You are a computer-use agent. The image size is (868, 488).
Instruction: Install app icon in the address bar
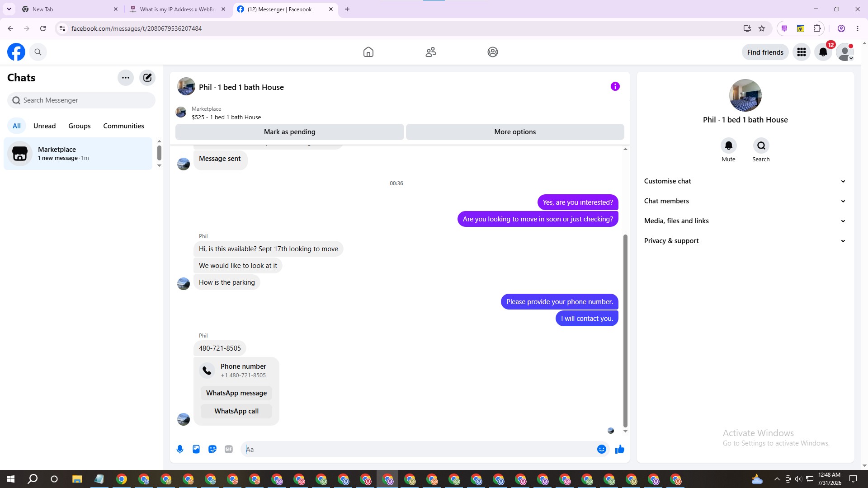(x=747, y=28)
